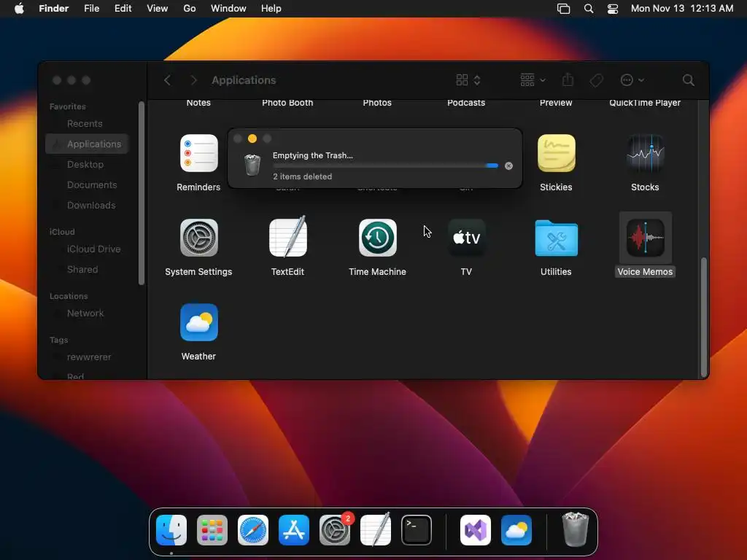Open the Window menu
The width and height of the screenshot is (747, 560).
pyautogui.click(x=228, y=9)
